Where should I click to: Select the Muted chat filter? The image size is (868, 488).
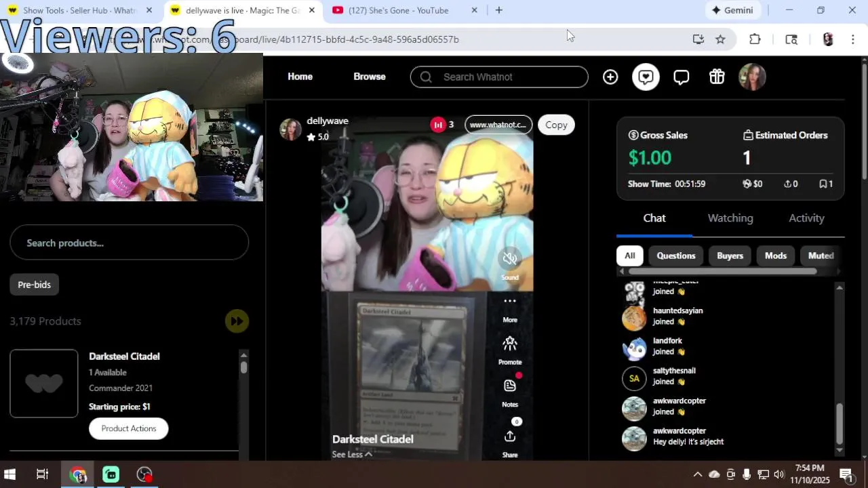click(x=821, y=256)
